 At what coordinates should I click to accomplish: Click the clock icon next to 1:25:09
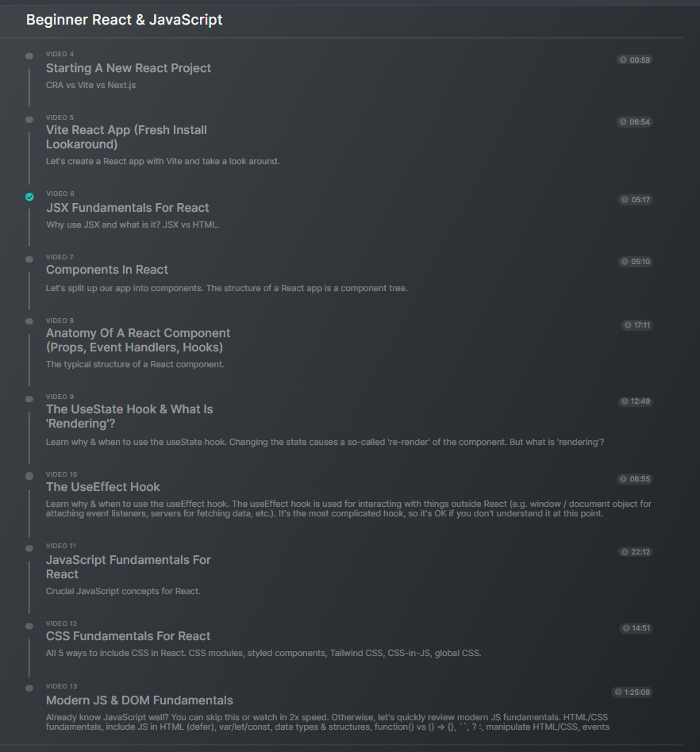click(x=618, y=693)
